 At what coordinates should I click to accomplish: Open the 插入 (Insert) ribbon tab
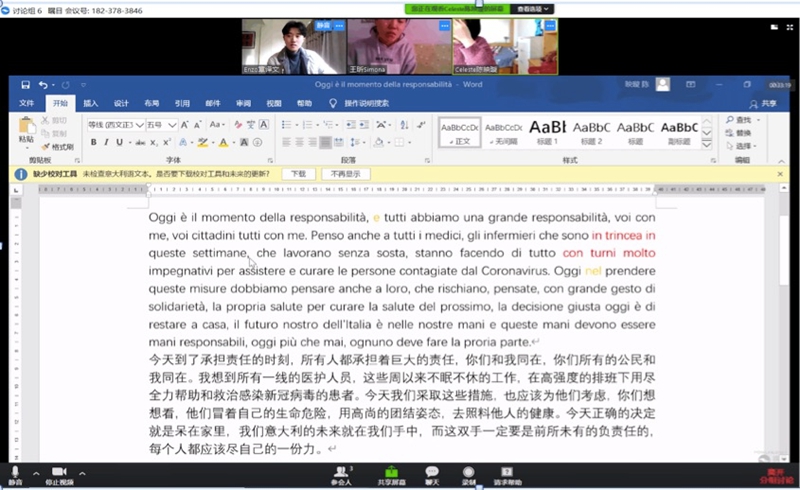click(x=91, y=103)
